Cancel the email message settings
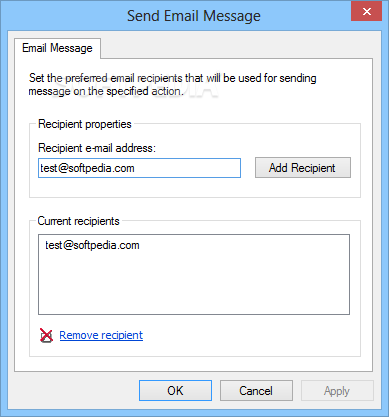Screen dimensions: 389x417 [256, 391]
